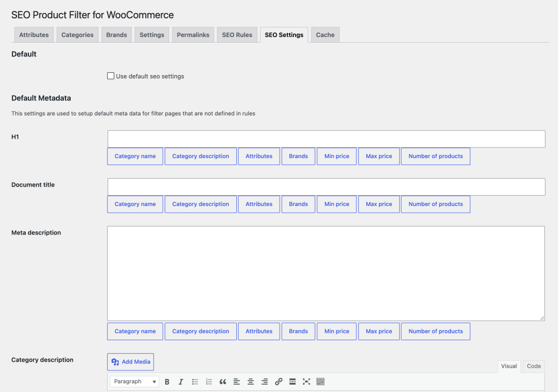The height and width of the screenshot is (392, 558).
Task: Insert Min price tag under H1
Action: pyautogui.click(x=337, y=156)
